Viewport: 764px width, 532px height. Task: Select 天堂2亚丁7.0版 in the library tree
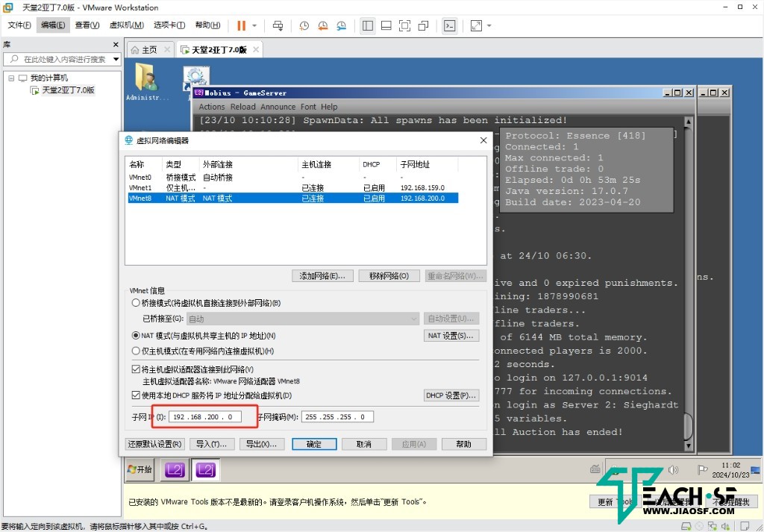(x=68, y=90)
